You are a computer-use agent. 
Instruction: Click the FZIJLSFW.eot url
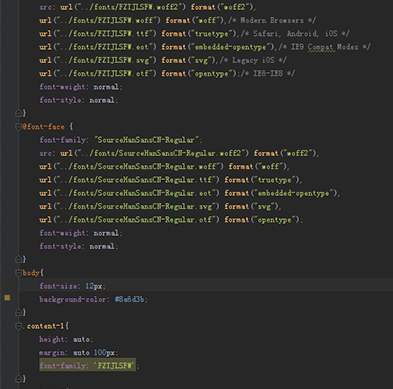click(98, 47)
